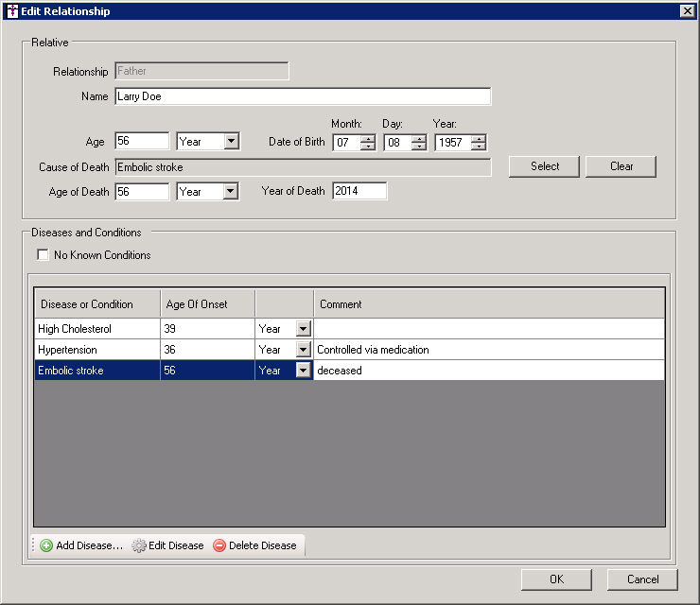The height and width of the screenshot is (605, 700).
Task: Increase the birth Year with up arrow
Action: click(x=479, y=138)
